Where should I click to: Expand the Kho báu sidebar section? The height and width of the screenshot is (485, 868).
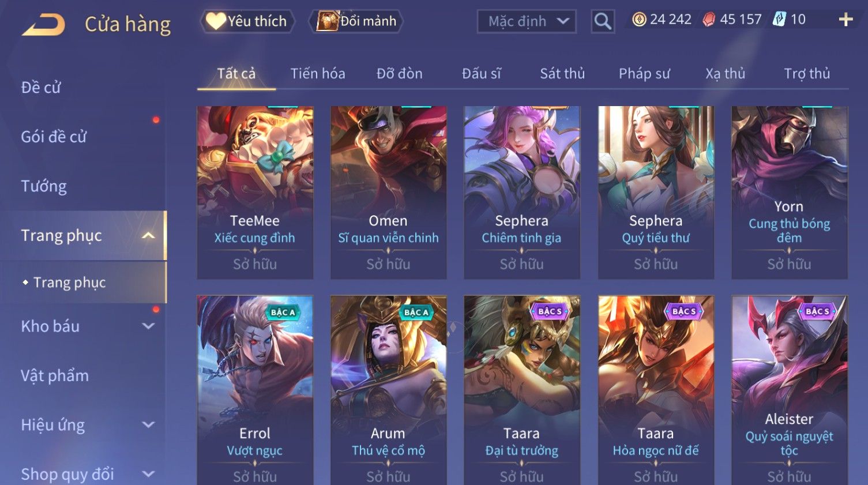click(148, 326)
